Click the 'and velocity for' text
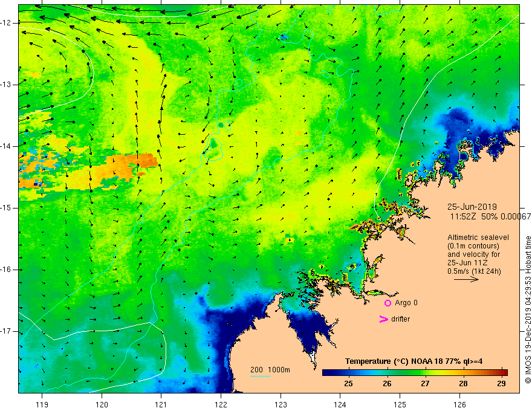 point(473,254)
